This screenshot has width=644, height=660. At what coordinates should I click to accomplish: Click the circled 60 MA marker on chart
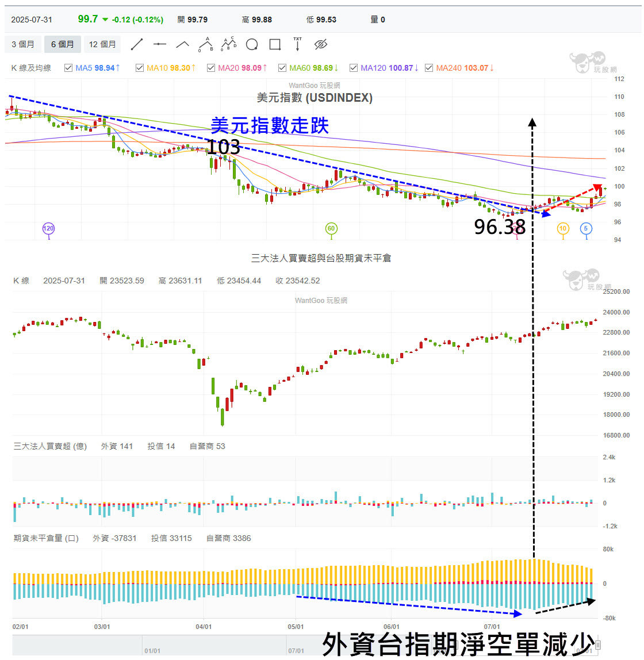pyautogui.click(x=331, y=228)
